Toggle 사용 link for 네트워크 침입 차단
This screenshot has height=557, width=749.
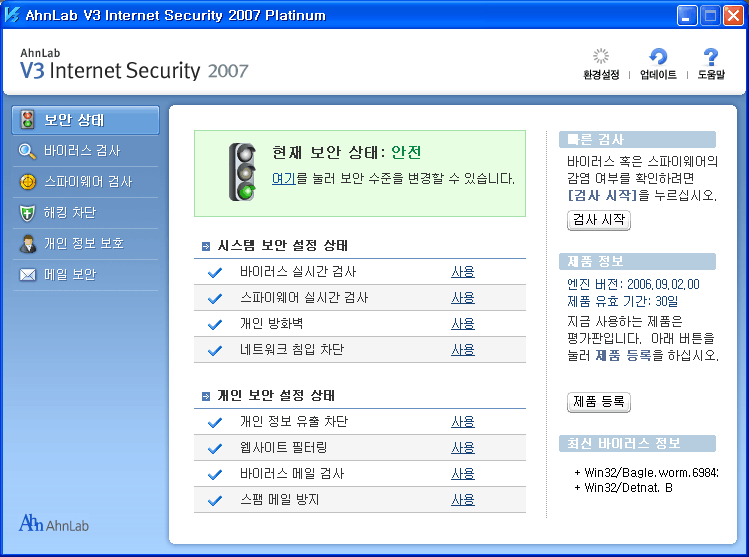click(x=463, y=350)
